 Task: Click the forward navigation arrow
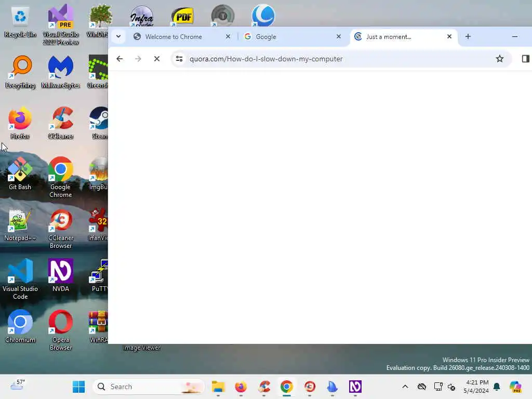[x=138, y=59]
